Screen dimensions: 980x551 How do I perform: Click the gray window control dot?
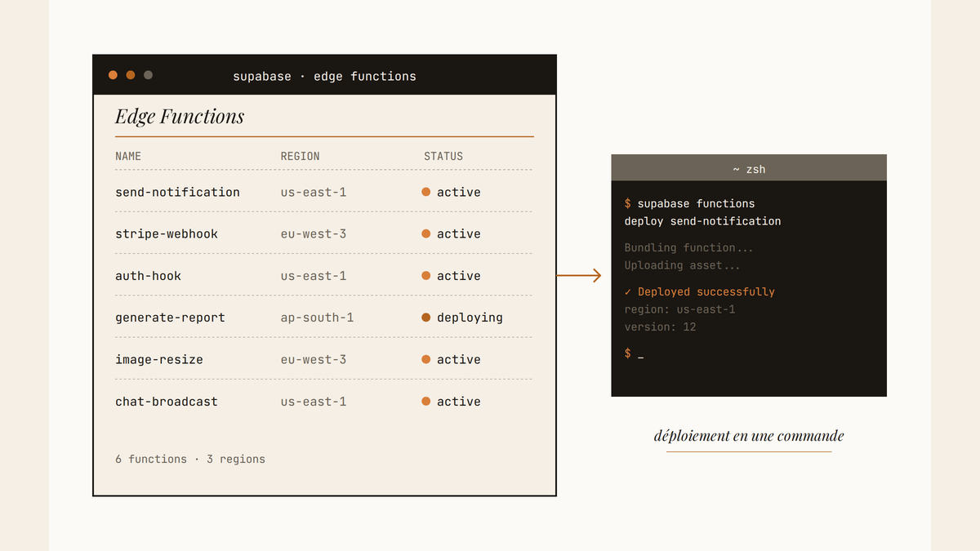point(148,75)
